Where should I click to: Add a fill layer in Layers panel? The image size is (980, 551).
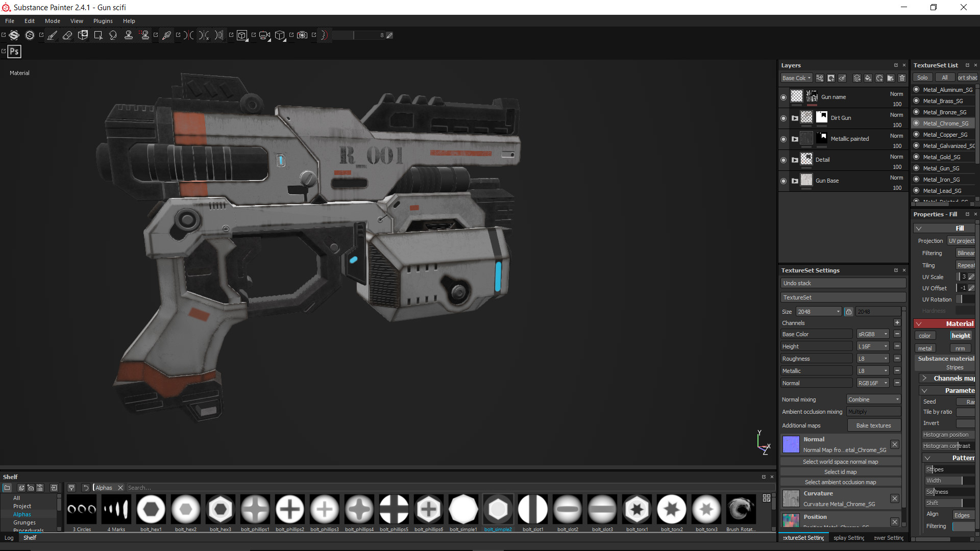[868, 78]
